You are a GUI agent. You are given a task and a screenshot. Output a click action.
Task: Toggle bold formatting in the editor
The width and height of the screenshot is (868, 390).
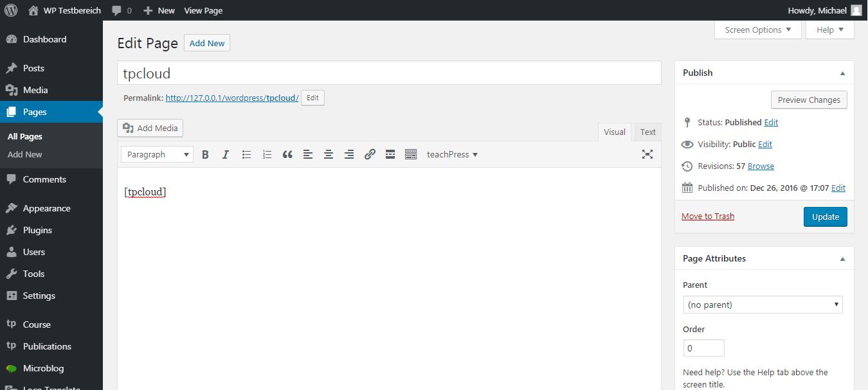click(205, 154)
